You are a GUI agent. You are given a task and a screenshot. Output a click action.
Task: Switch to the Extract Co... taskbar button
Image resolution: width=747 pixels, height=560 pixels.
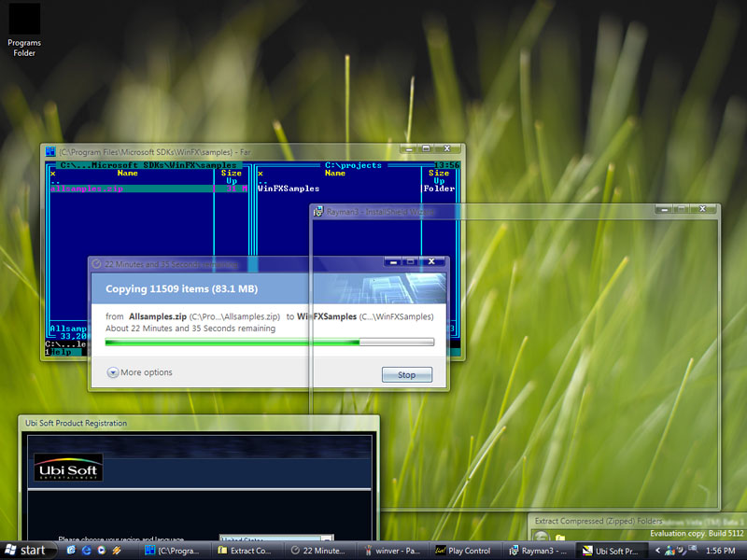pyautogui.click(x=247, y=551)
